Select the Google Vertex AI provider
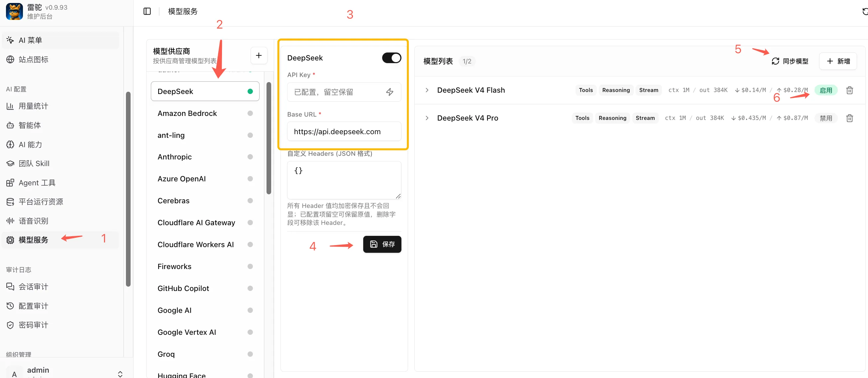Image resolution: width=868 pixels, height=378 pixels. (x=205, y=332)
